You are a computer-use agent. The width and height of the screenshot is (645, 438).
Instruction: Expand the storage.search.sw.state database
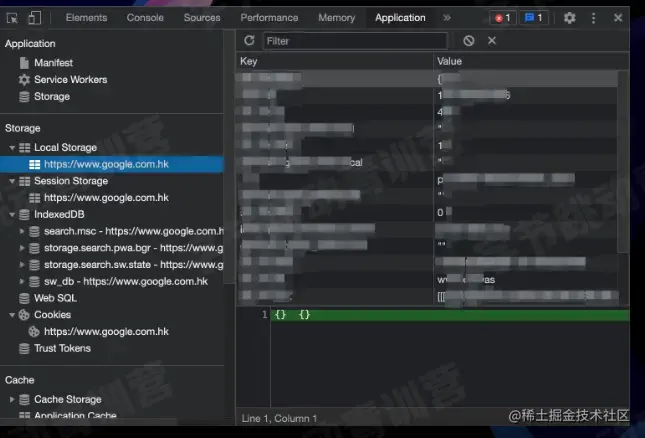click(22, 265)
